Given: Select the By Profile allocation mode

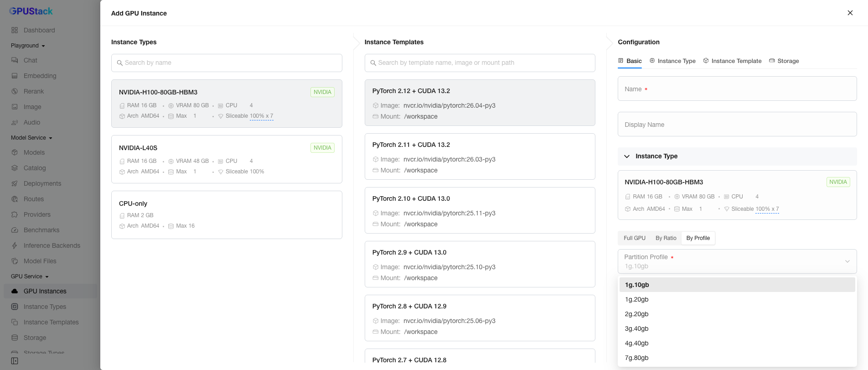Looking at the screenshot, I should pyautogui.click(x=698, y=238).
